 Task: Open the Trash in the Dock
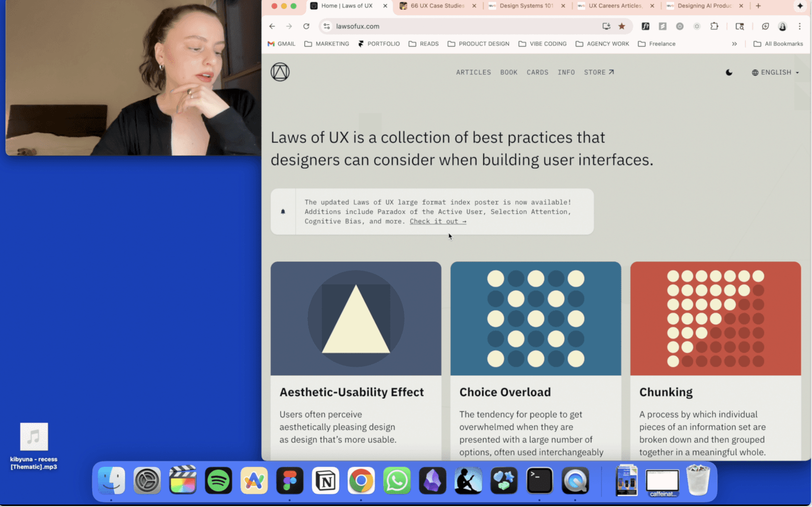pos(698,481)
